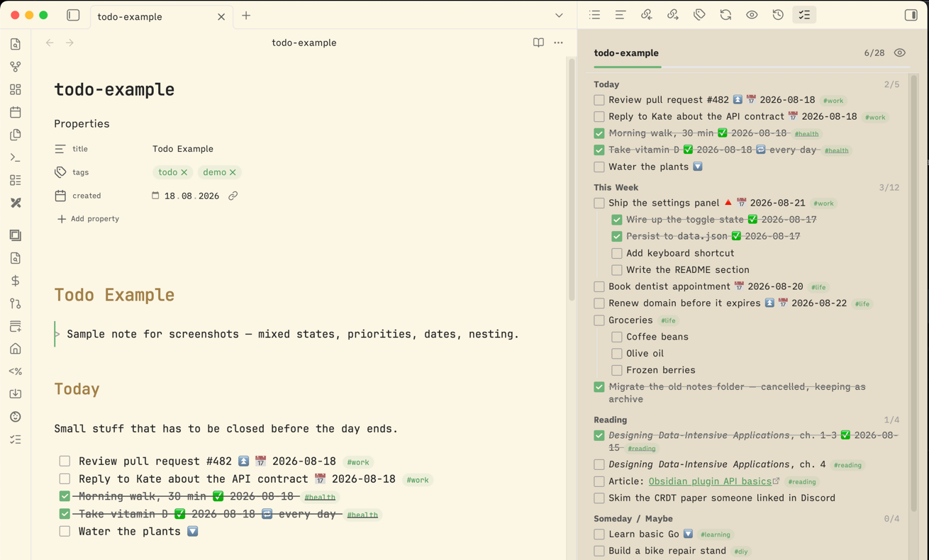Click the stacked-squares ribbon icon below the pencil-and-ruler
Screen dimensions: 929x560
pyautogui.click(x=16, y=235)
